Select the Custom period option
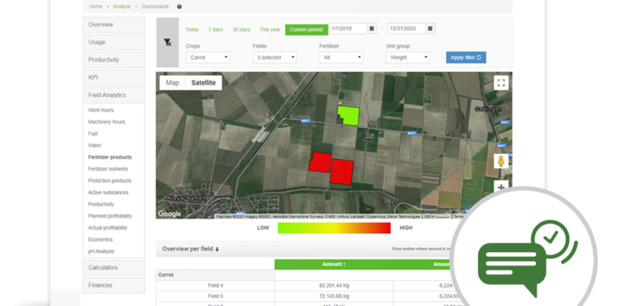This screenshot has height=306, width=644. tap(307, 30)
